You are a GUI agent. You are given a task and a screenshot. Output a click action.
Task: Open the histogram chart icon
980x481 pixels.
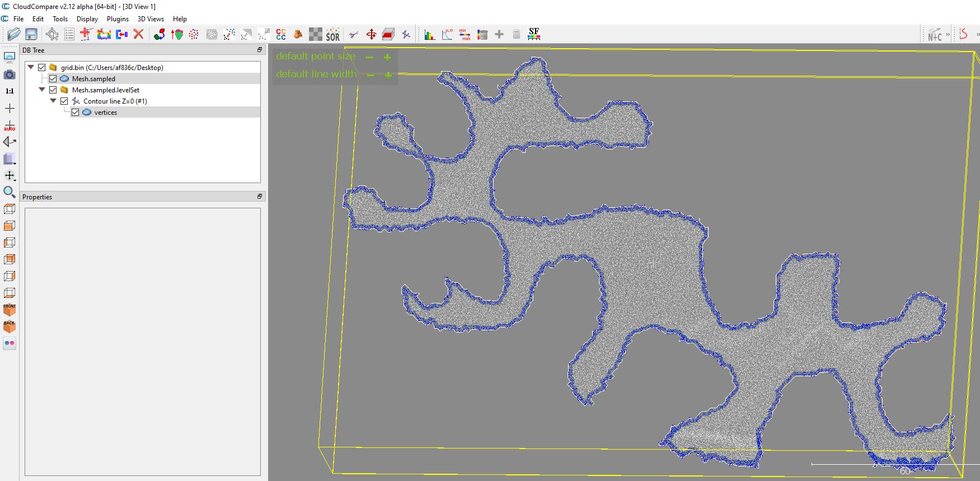click(x=429, y=35)
